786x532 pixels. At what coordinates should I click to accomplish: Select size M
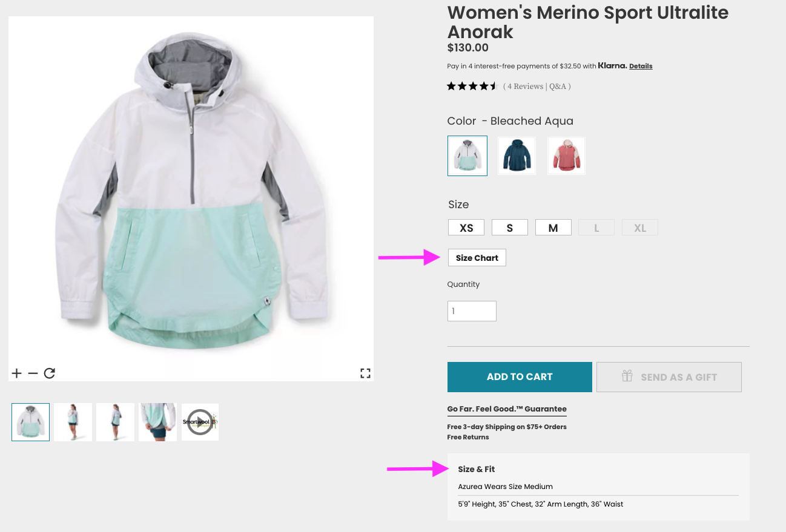coord(553,228)
